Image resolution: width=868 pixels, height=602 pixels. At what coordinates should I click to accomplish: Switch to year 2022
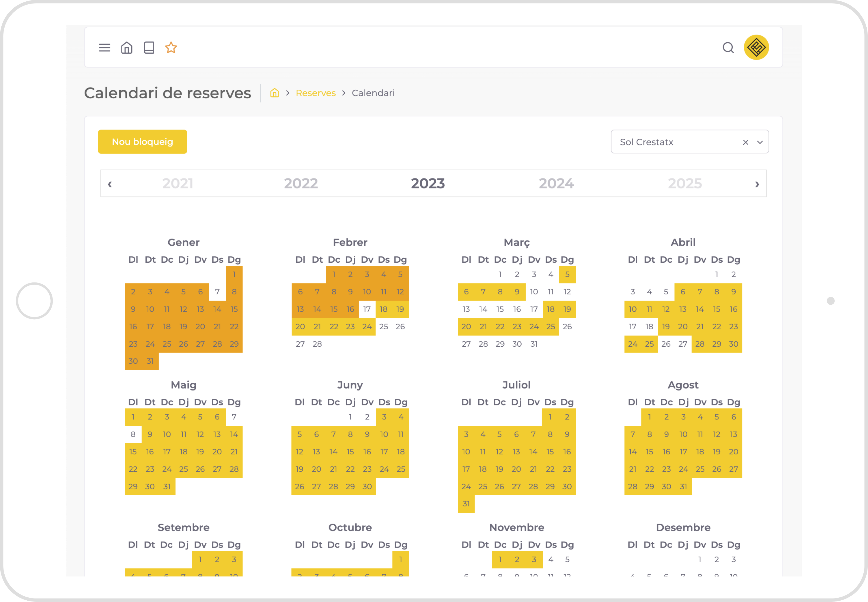(x=301, y=184)
